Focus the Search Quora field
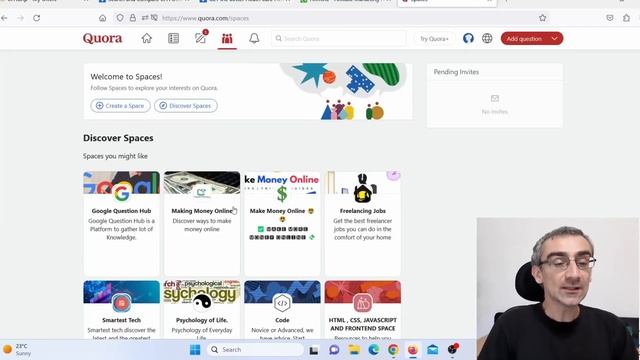 click(339, 38)
